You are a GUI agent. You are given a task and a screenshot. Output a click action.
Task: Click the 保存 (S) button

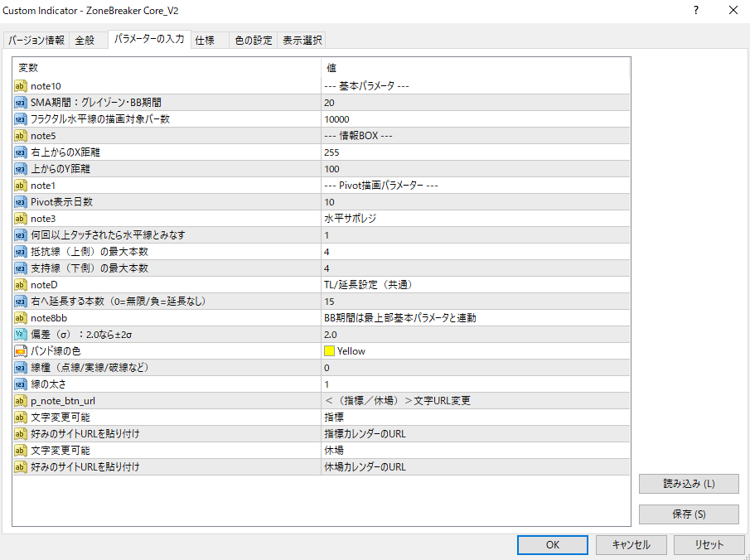(689, 514)
